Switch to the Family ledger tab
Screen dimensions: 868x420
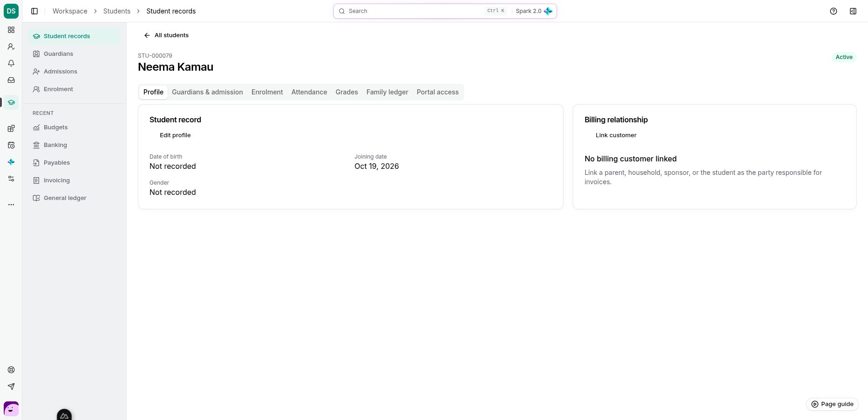(387, 92)
